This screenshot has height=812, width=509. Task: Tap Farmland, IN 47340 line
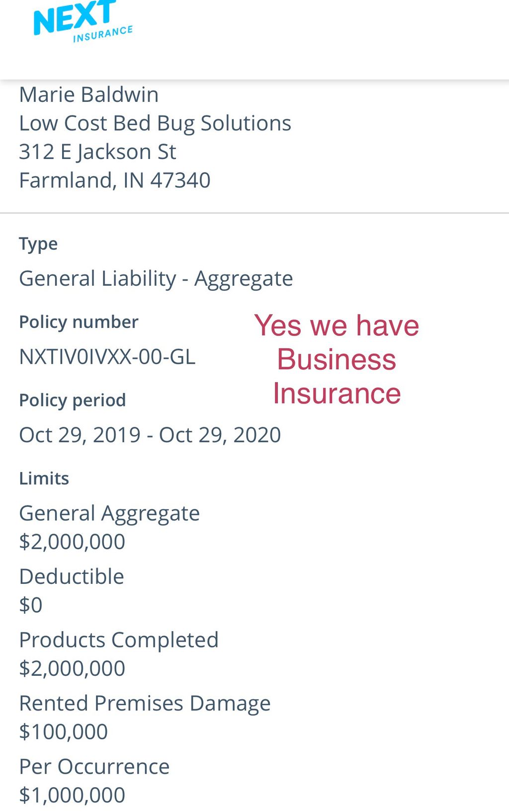(x=115, y=180)
